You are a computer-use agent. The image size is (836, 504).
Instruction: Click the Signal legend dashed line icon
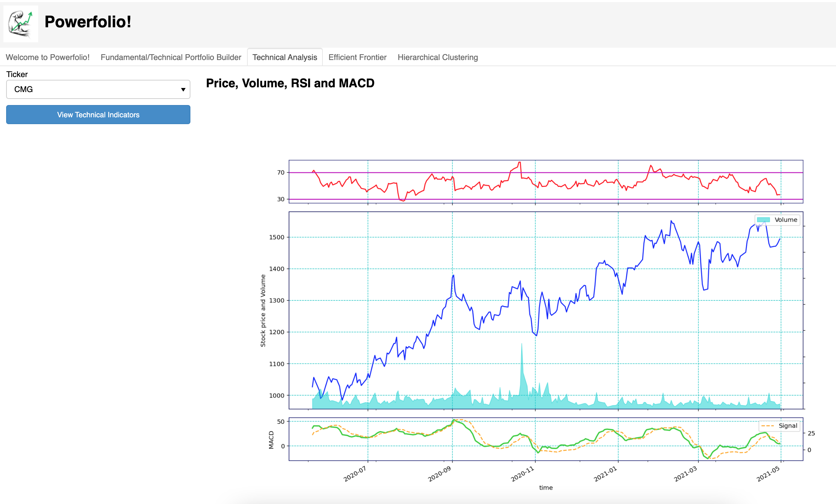point(767,426)
